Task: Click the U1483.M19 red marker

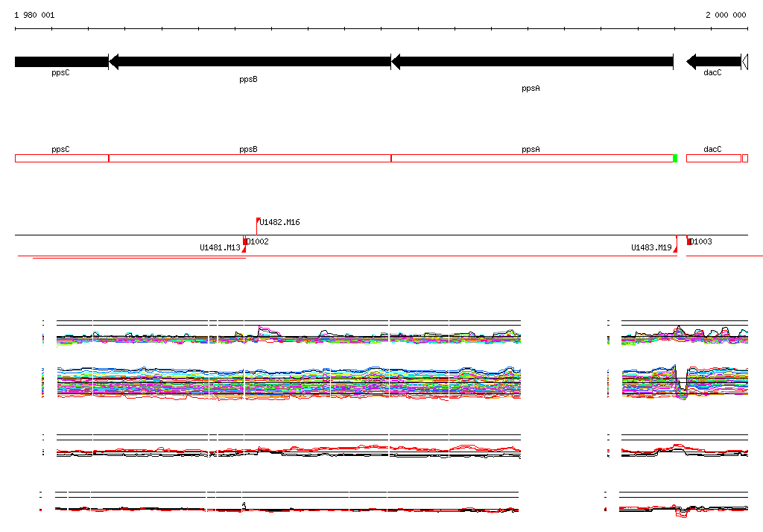Action: pyautogui.click(x=675, y=249)
